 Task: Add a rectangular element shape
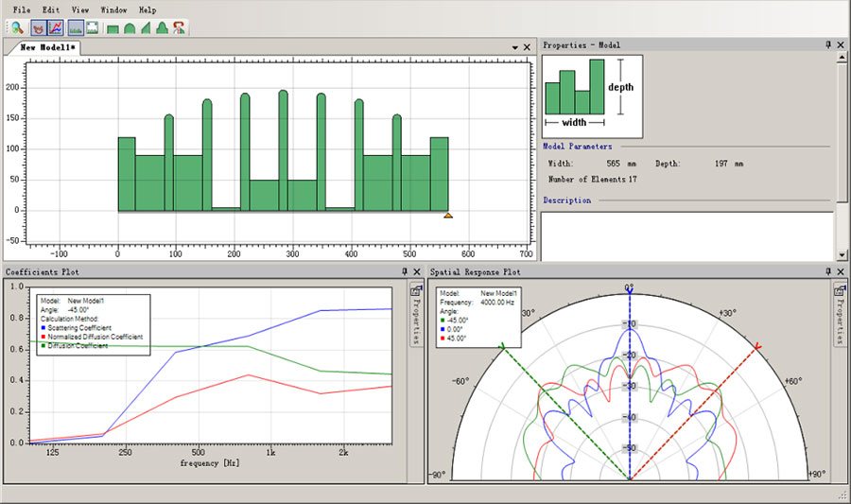tap(113, 28)
